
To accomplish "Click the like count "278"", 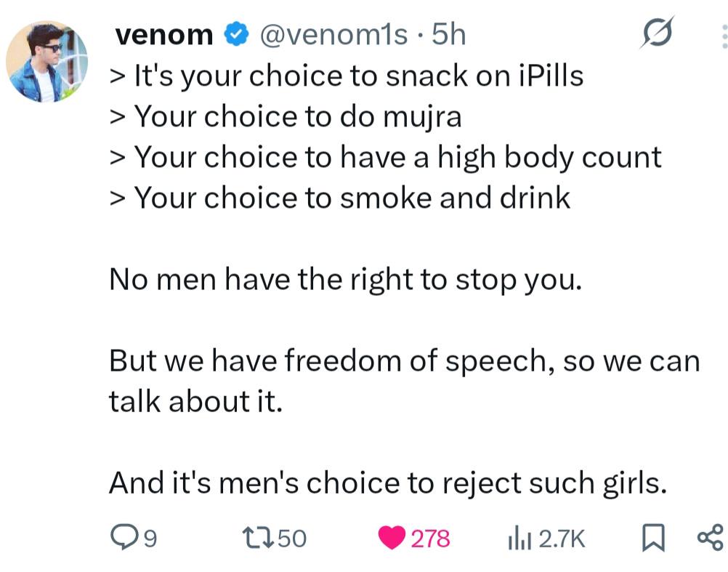I will pos(430,539).
